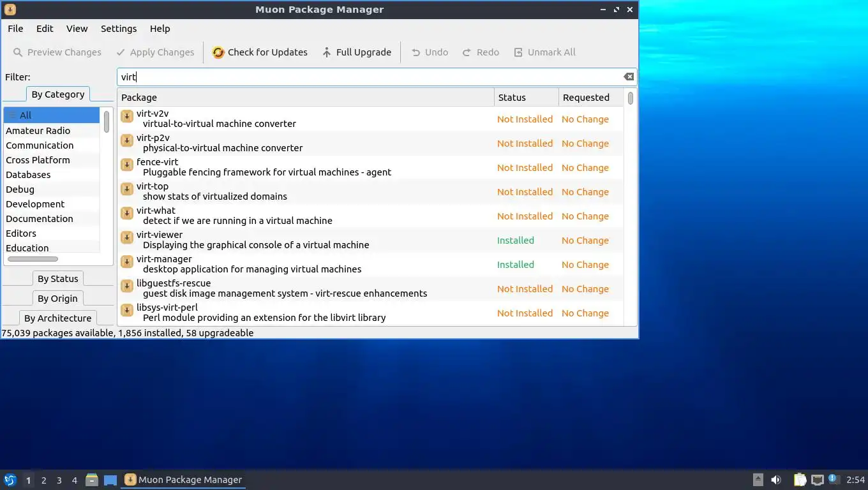Click the package icon for fence-virt
Screen dimensions: 868x490
pyautogui.click(x=127, y=165)
